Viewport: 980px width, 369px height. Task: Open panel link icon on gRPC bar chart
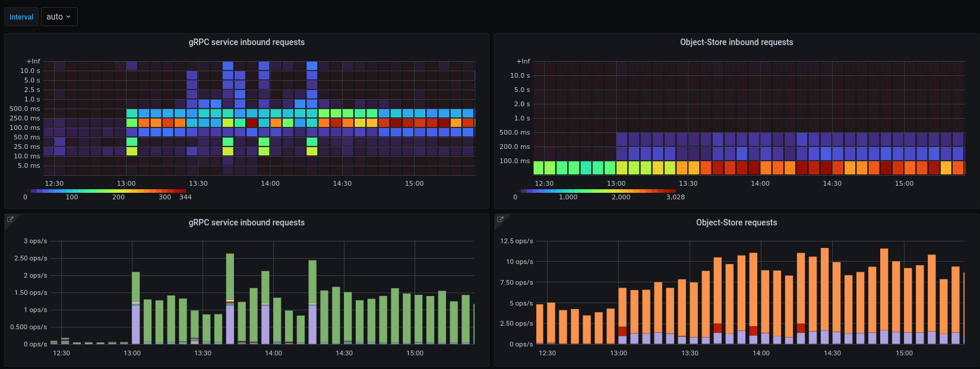(10, 220)
